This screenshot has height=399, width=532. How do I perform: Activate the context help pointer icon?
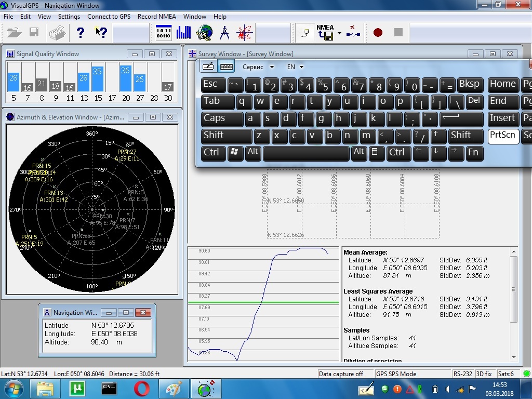click(101, 32)
